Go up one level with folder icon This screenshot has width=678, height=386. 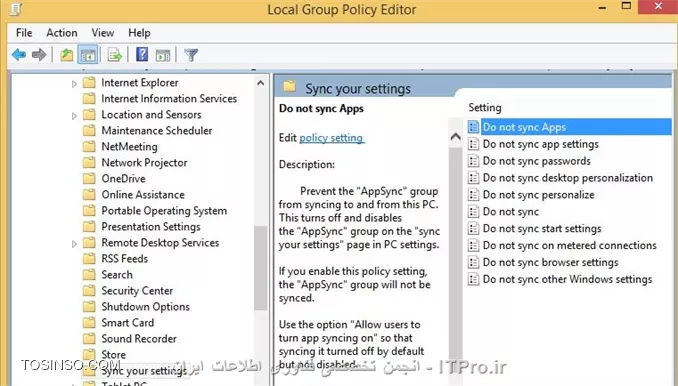point(66,55)
